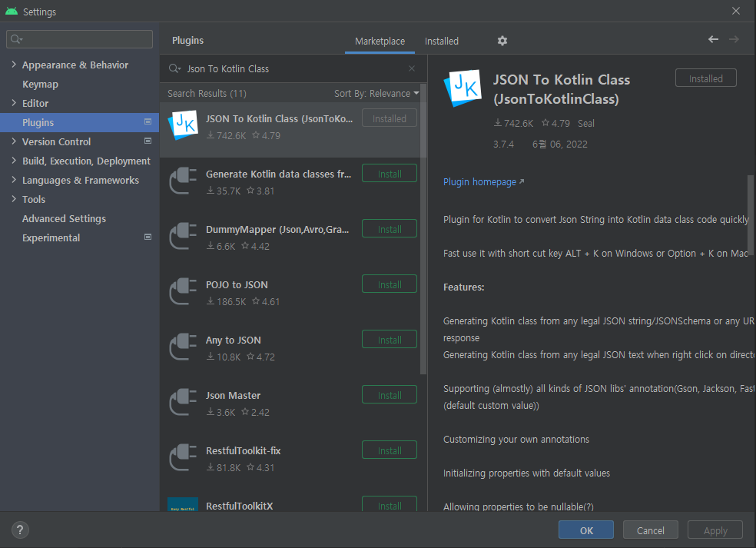
Task: Close the Settings dialog
Action: click(x=736, y=11)
